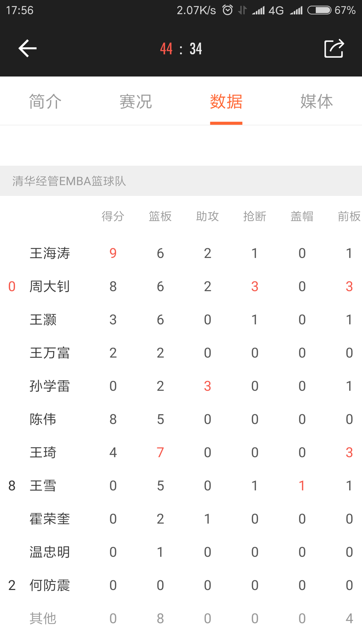Tap the share icon
The width and height of the screenshot is (362, 644).
tap(334, 48)
